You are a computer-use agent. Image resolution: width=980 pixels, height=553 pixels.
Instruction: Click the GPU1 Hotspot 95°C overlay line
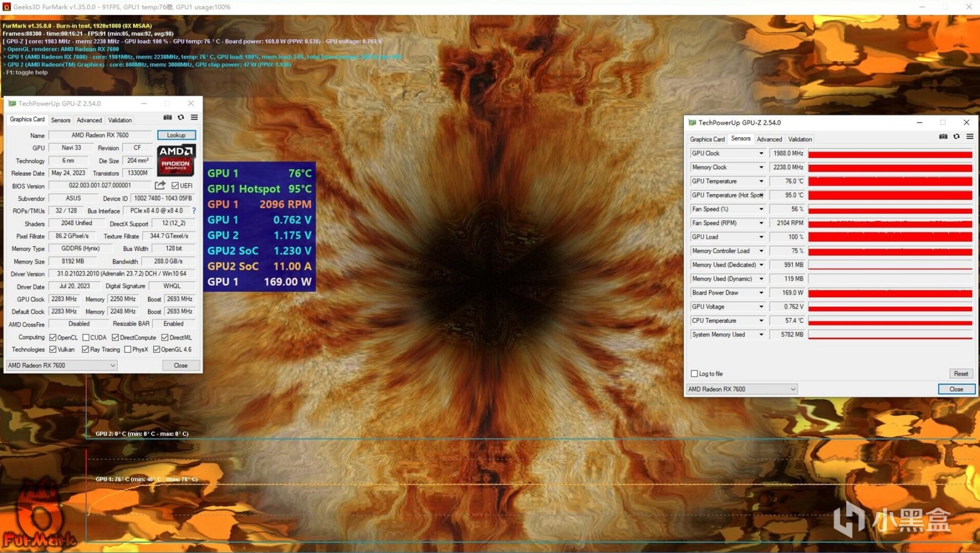(259, 189)
